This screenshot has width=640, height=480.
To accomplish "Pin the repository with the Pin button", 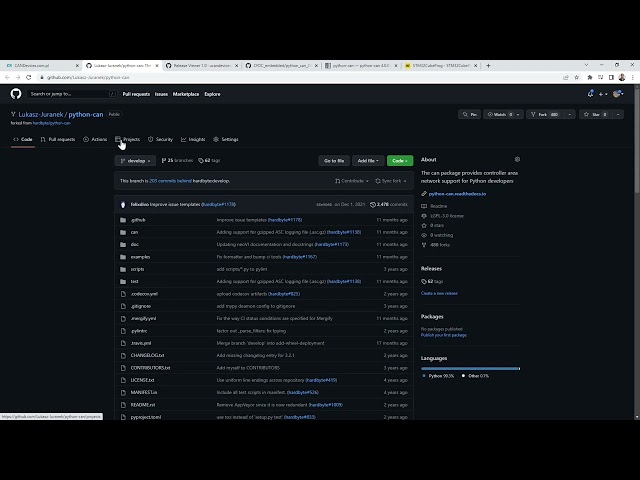I will click(469, 115).
